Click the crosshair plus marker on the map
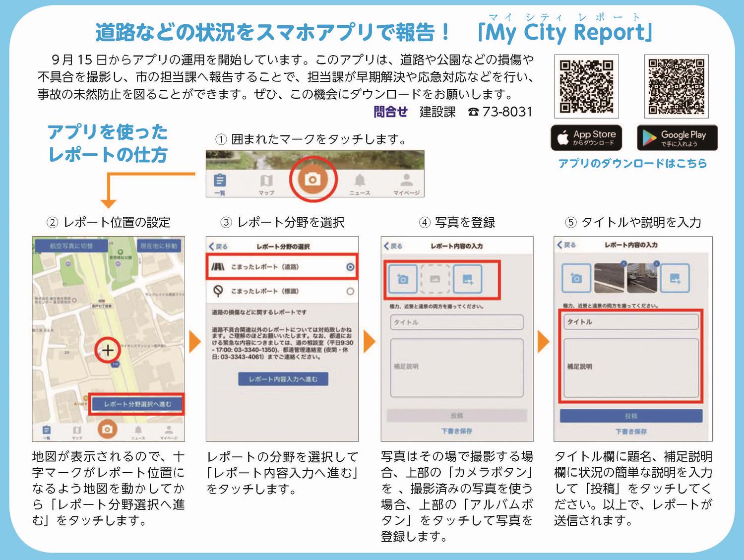 pos(108,350)
